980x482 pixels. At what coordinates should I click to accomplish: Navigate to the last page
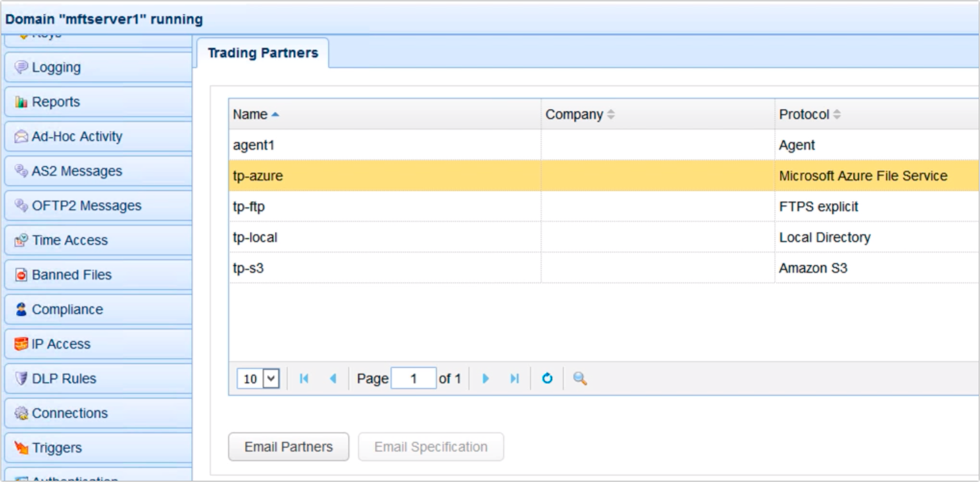514,378
